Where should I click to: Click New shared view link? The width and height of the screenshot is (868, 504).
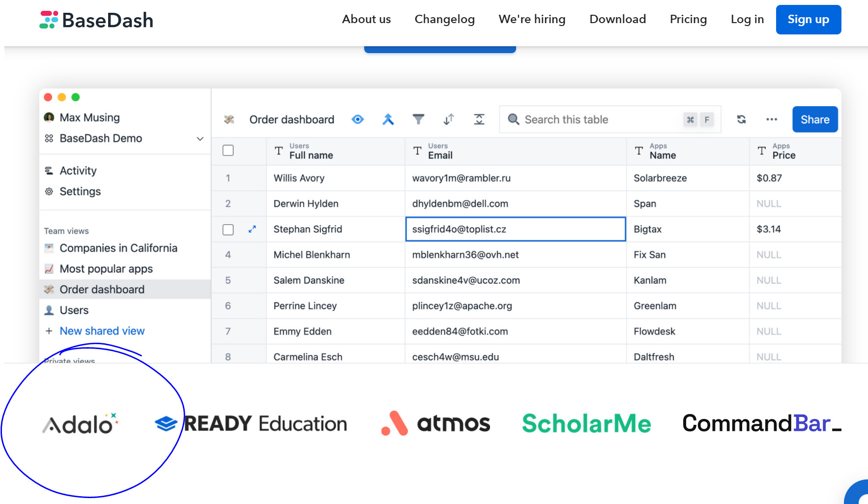pyautogui.click(x=102, y=331)
